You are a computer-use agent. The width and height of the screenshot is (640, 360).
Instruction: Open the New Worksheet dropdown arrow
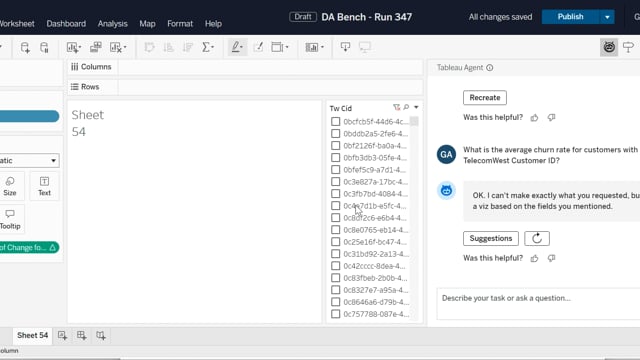80,47
